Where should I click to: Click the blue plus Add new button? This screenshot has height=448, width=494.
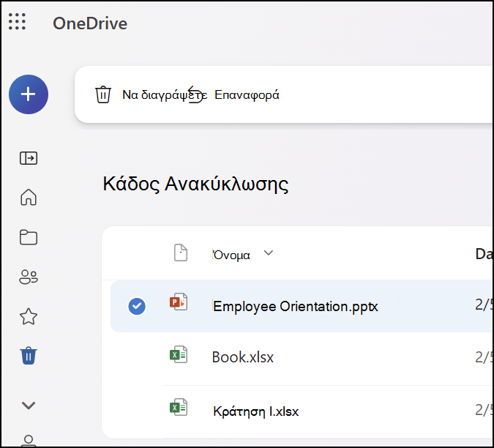pyautogui.click(x=29, y=94)
